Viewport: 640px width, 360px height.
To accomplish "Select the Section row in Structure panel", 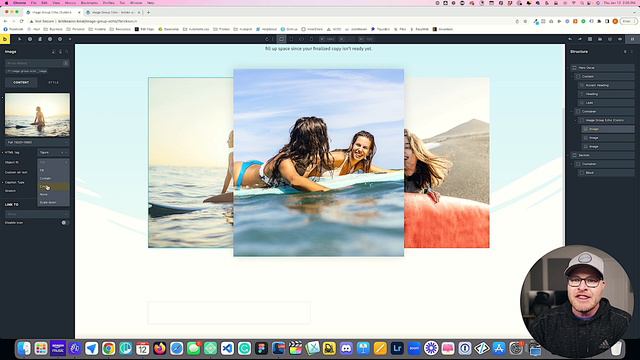I will coord(603,155).
